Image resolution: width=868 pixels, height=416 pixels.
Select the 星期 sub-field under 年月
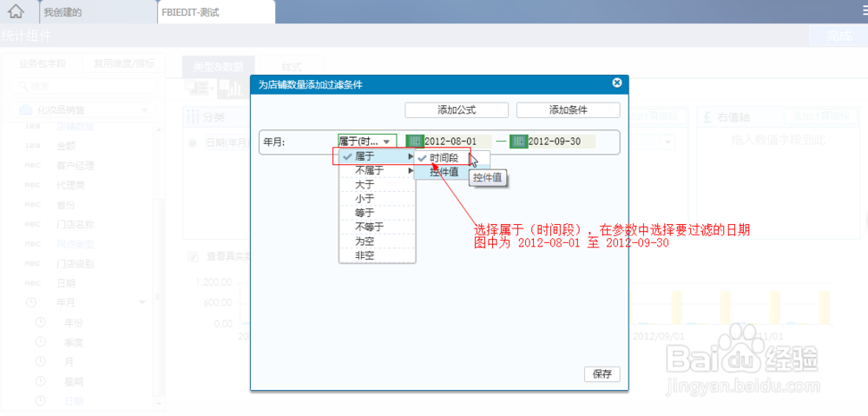(74, 381)
